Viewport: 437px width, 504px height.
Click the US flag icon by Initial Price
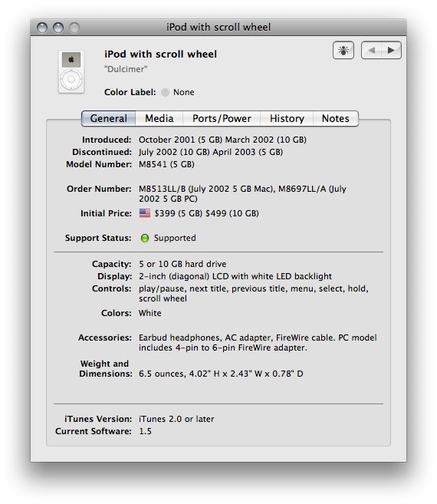(x=145, y=213)
